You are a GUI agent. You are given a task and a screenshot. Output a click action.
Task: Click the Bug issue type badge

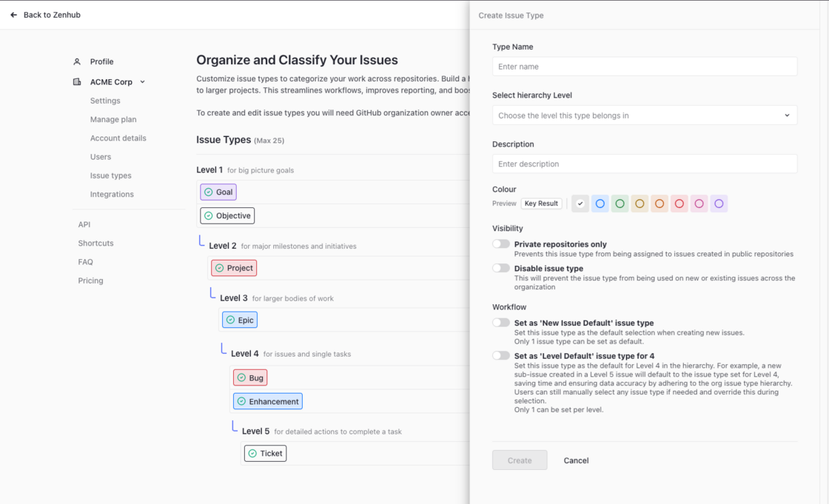point(250,377)
